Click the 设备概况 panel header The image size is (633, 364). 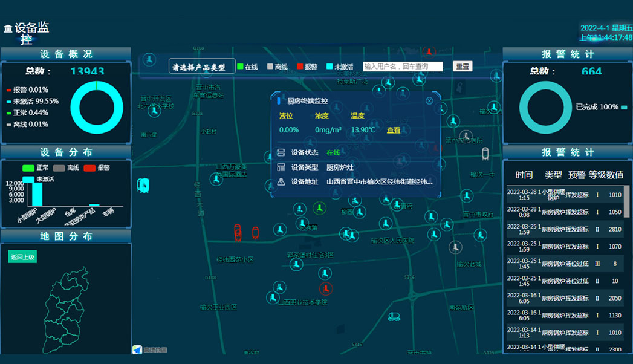65,54
